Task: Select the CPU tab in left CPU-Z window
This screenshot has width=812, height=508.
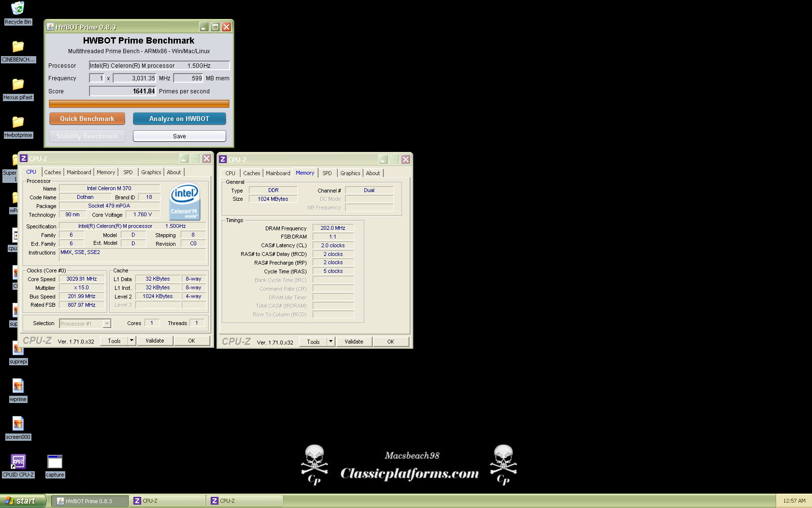Action: 31,172
